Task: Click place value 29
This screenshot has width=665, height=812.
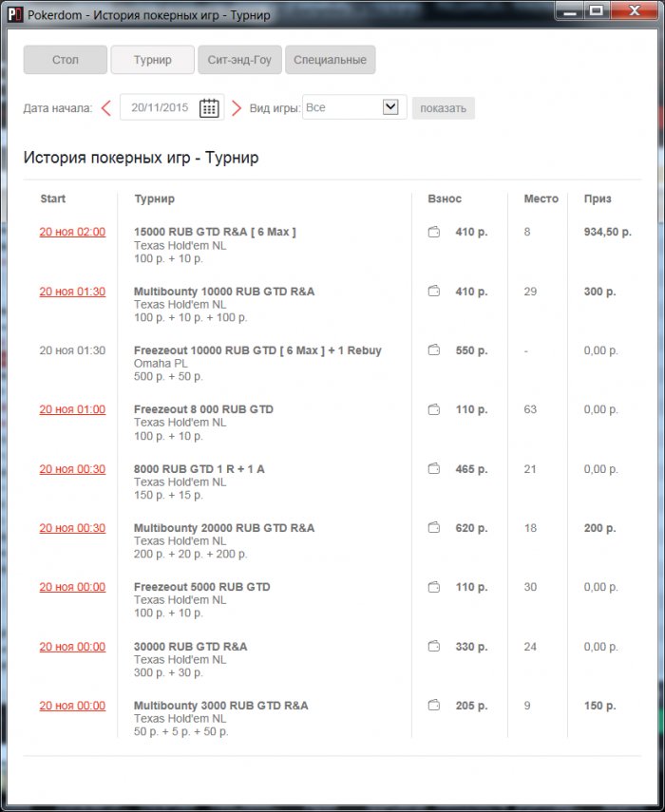Action: point(530,292)
